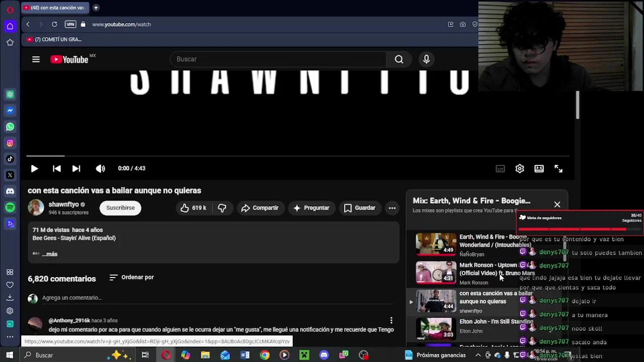644x362 pixels.
Task: Open sidebar three-dots more options
Action: (10, 337)
